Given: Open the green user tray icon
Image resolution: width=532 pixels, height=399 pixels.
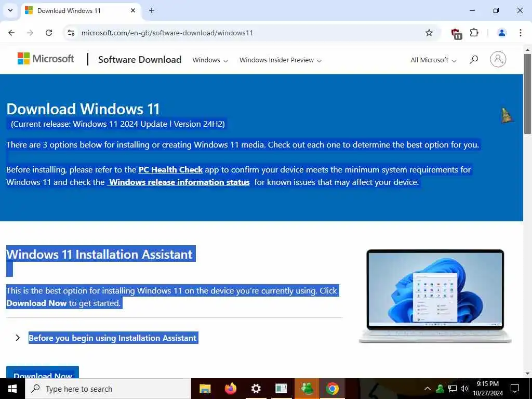Looking at the screenshot, I should (x=440, y=389).
